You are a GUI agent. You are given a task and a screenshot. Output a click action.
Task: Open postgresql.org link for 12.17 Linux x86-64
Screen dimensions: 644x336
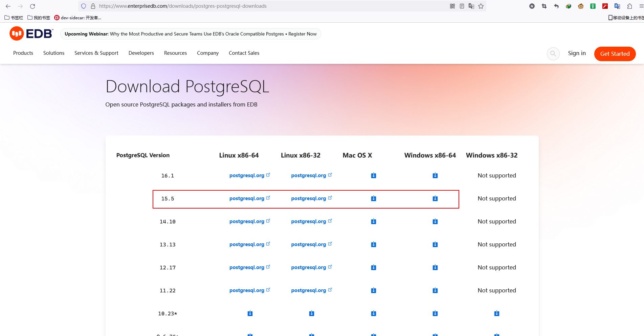click(250, 267)
